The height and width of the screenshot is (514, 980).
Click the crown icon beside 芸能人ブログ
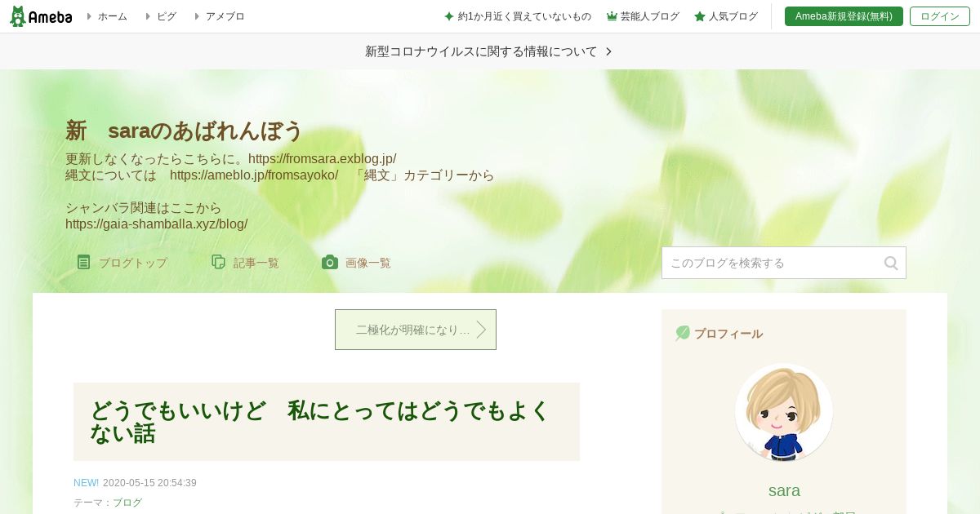click(x=612, y=16)
